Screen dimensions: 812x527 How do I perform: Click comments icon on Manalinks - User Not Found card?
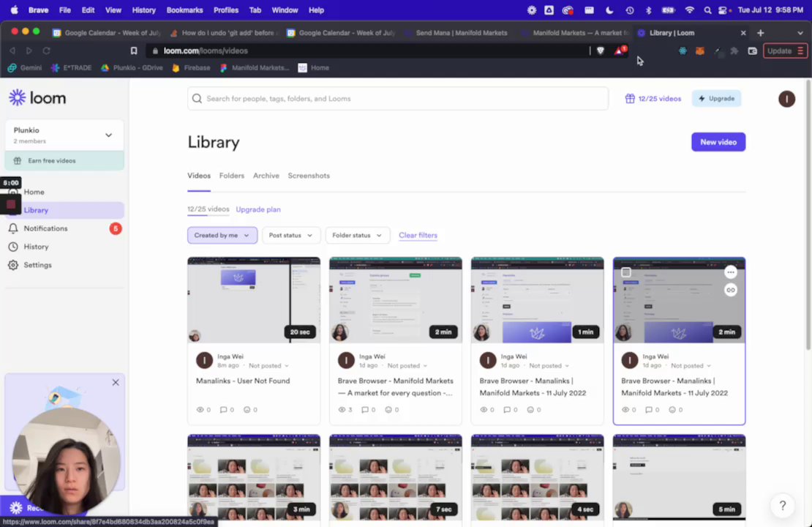click(x=223, y=409)
